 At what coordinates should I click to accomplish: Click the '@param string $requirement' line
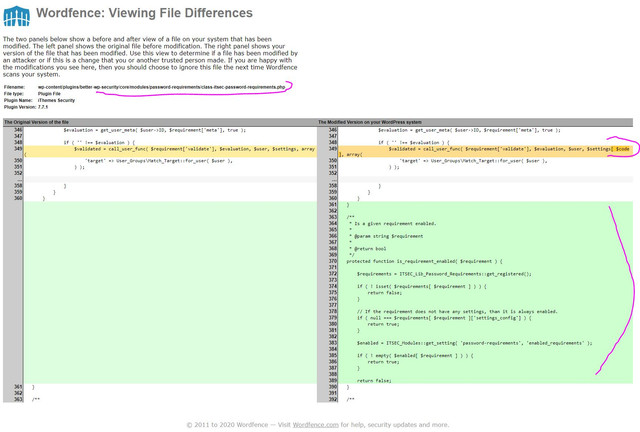pos(386,236)
